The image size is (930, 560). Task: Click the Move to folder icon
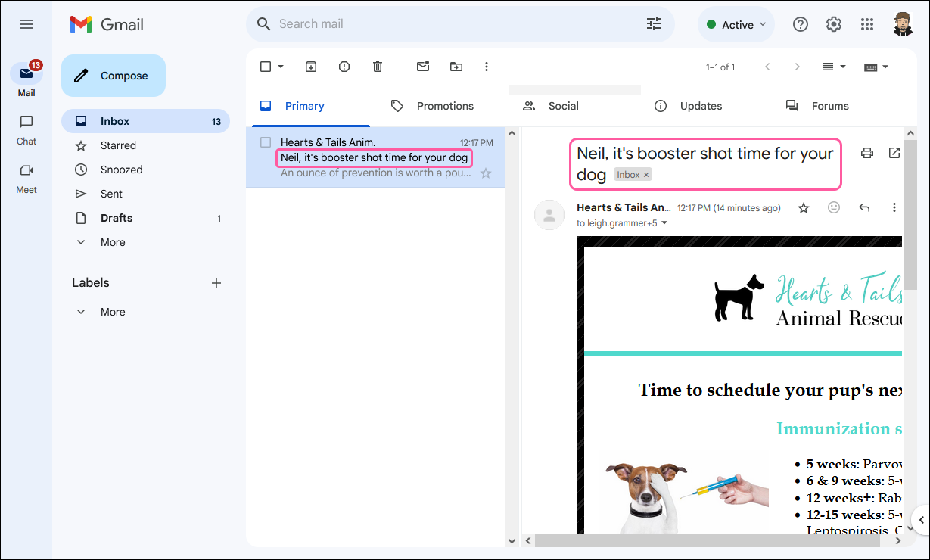456,67
